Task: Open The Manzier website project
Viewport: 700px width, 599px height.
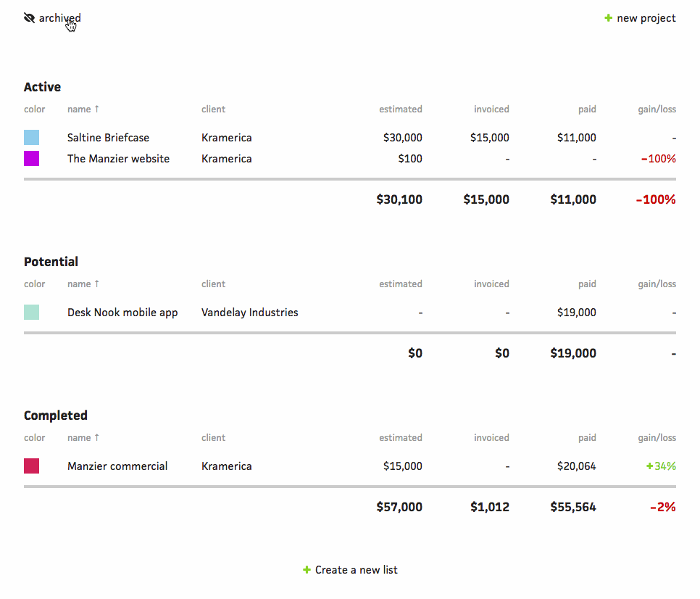Action: (x=118, y=159)
